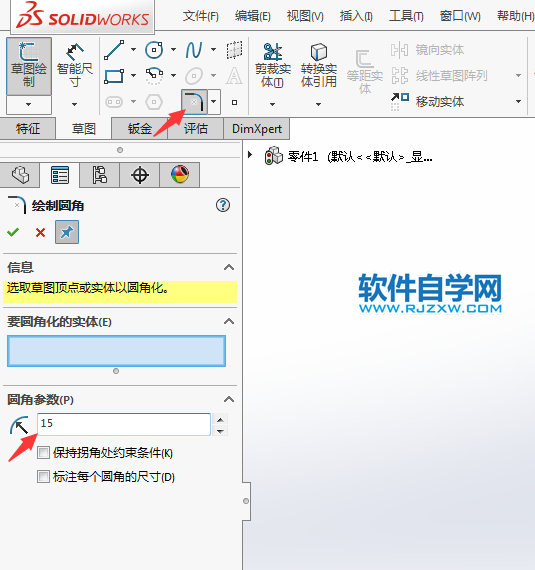The image size is (535, 570).
Task: Open the Rectangle tool dropdown arrow
Action: click(133, 76)
